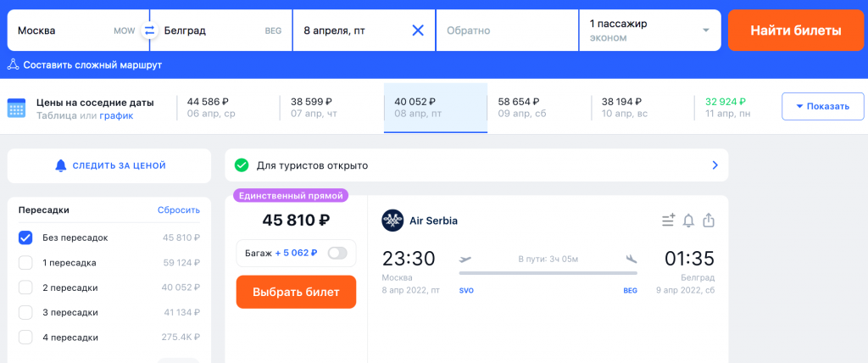Clear the 8 апреля departure date
Viewport: 868px width, 363px height.
418,31
